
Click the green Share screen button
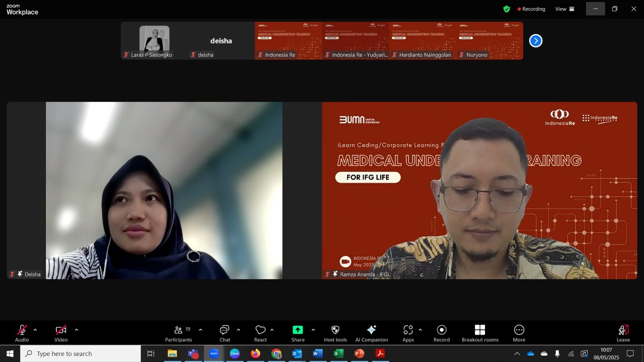tap(298, 333)
